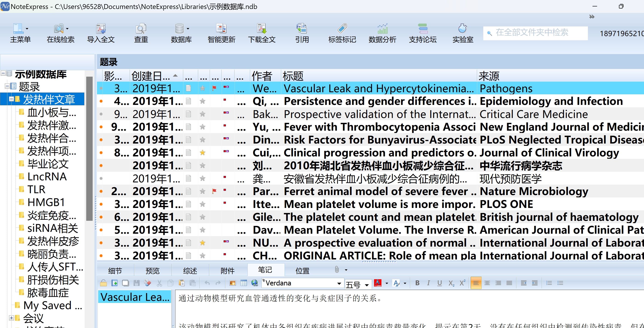The width and height of the screenshot is (644, 328).
Task: Switch to the 附件 attachments tab
Action: (x=227, y=270)
